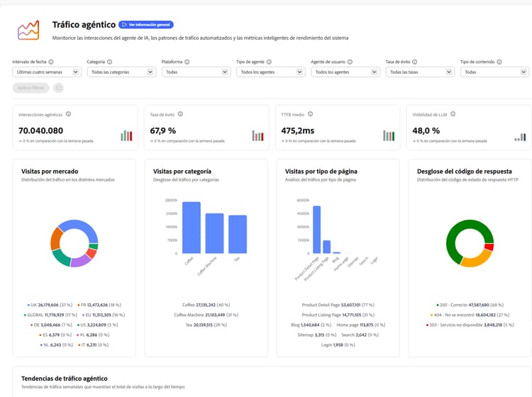This screenshot has width=532, height=397.
Task: Click the Tráfico agéntico chart logo icon
Action: coord(28,30)
